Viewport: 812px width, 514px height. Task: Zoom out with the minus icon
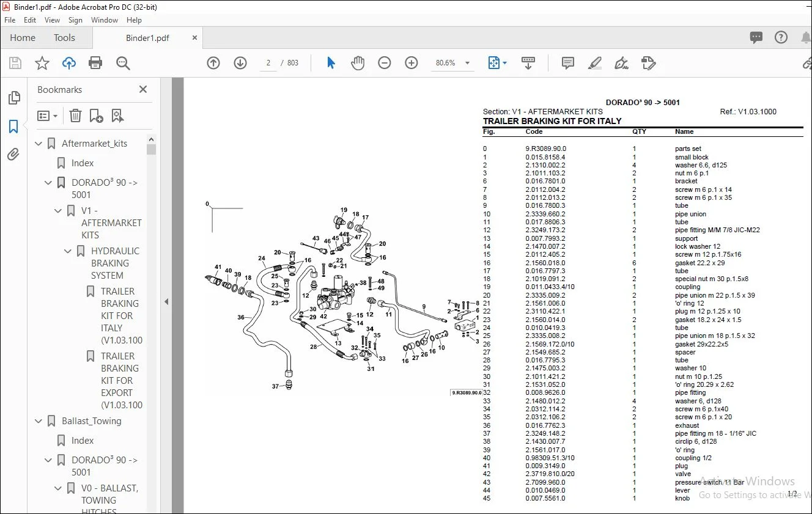(385, 63)
